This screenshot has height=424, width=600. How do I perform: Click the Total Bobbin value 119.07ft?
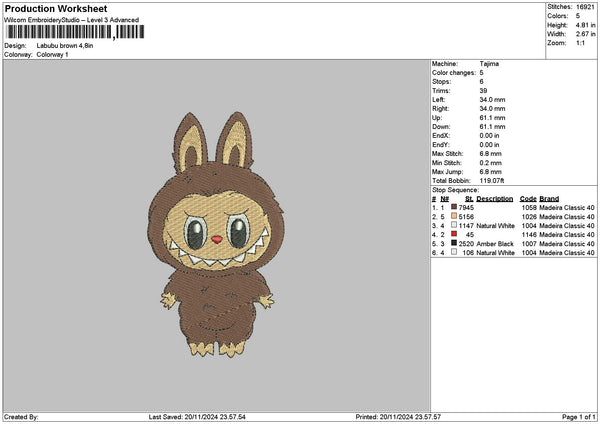point(492,181)
